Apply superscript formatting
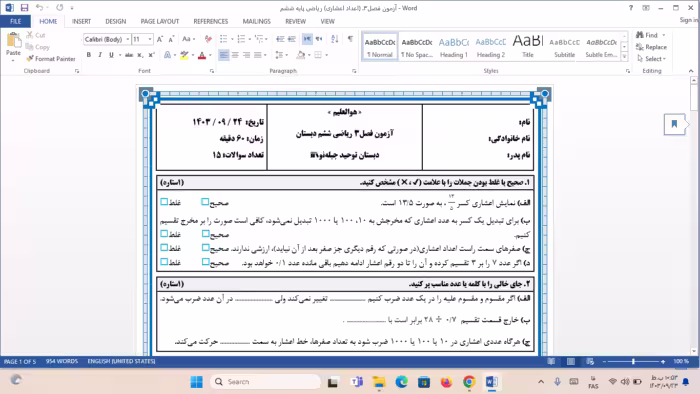Screen dimensions: 700x394 [151, 55]
